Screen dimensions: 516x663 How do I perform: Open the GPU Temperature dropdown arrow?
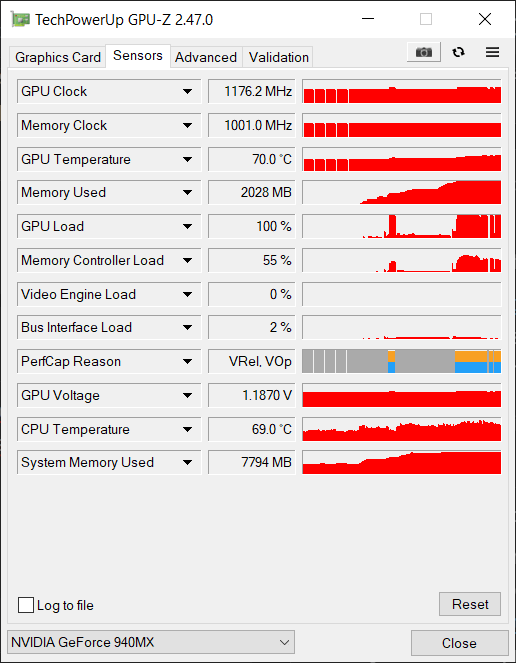point(187,159)
